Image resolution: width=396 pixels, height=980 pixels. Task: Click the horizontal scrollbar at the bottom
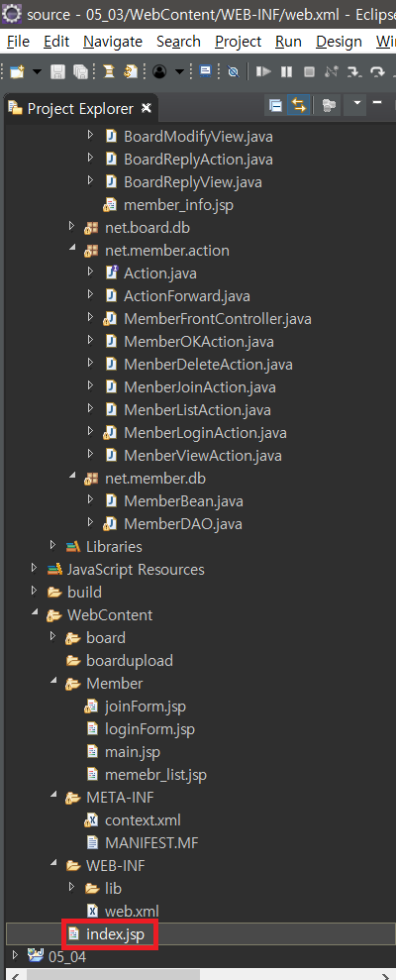coord(114,975)
